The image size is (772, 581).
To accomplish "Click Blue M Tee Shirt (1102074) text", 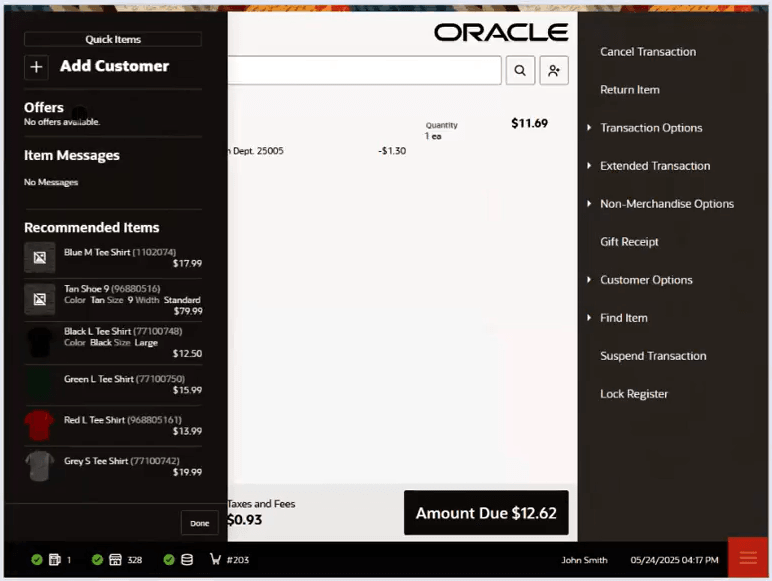I will pos(120,252).
